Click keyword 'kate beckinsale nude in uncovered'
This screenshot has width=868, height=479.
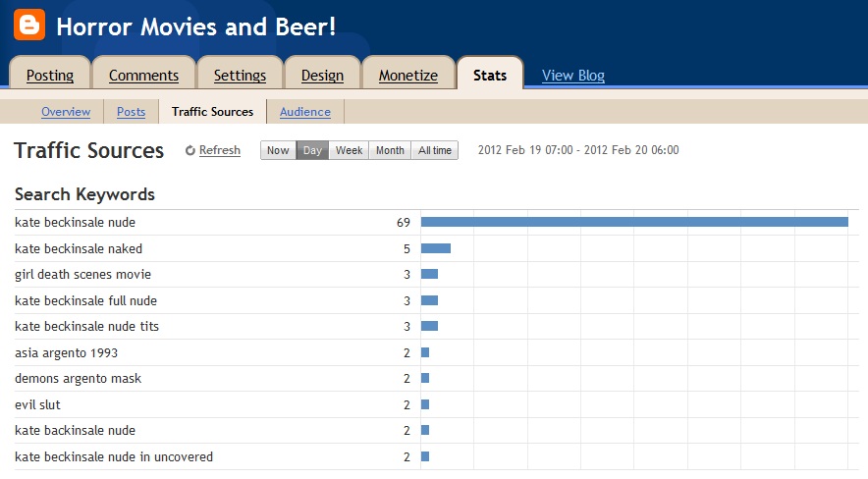[114, 456]
